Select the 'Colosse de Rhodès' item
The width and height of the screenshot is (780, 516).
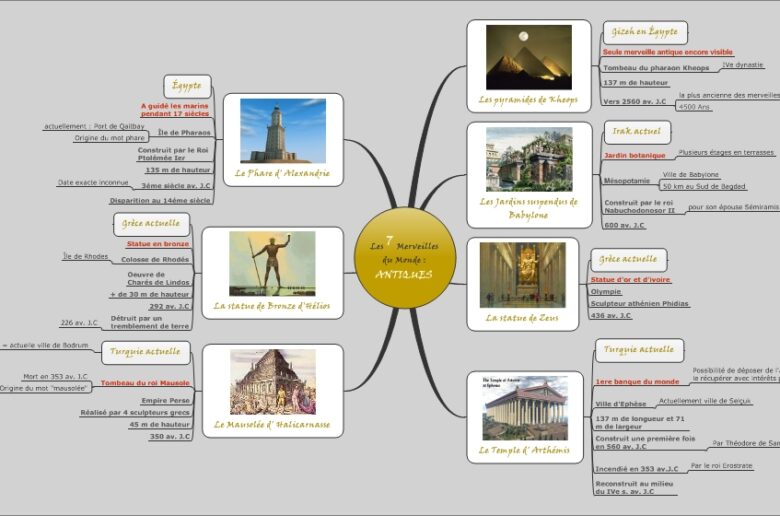[x=155, y=259]
